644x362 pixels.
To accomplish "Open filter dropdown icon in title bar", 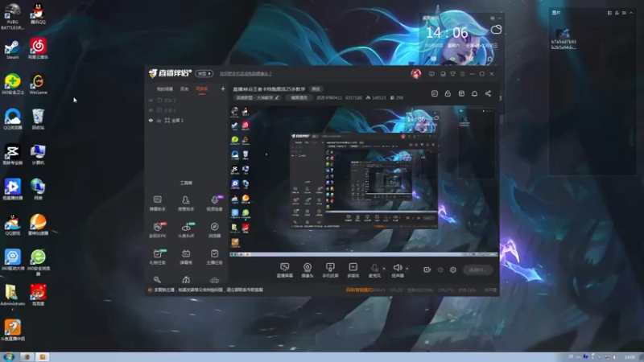I will click(x=452, y=74).
